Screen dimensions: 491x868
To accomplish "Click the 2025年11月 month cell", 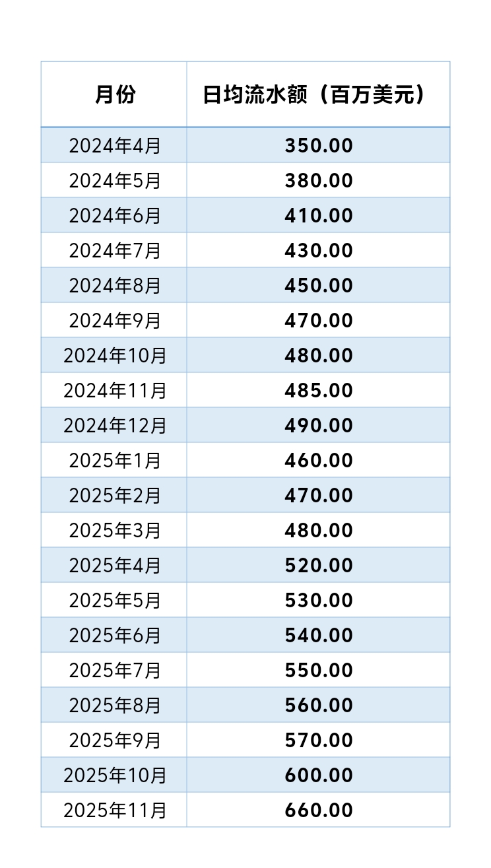I will pos(114,810).
